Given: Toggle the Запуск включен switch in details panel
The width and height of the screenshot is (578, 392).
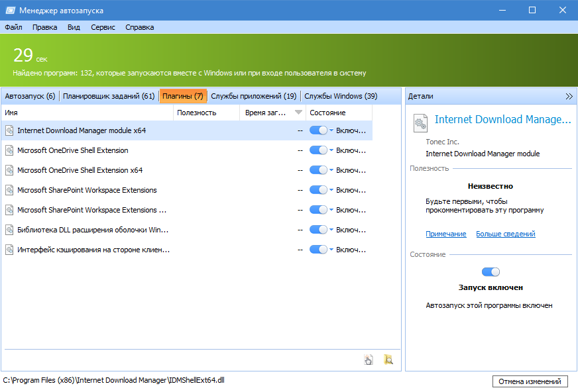Looking at the screenshot, I should coord(491,272).
